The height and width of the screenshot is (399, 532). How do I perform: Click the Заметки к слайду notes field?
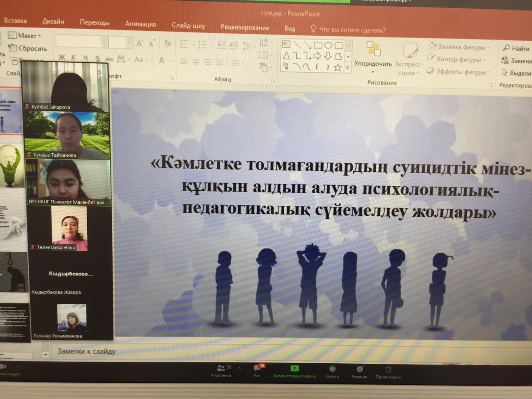click(x=86, y=352)
